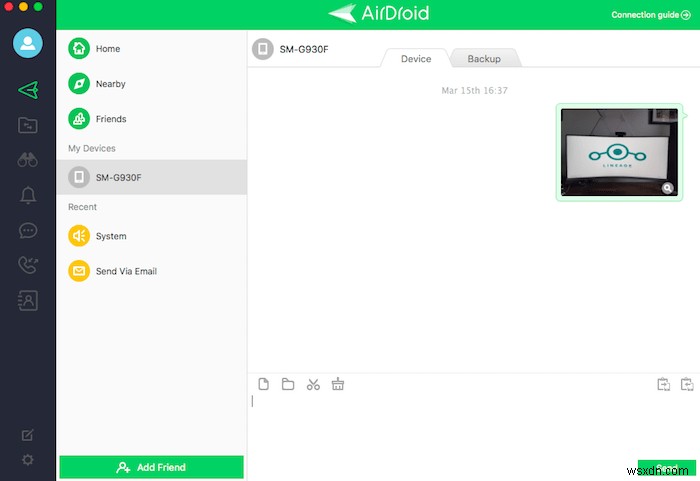
Task: Click into the message text input area
Action: coord(473,424)
